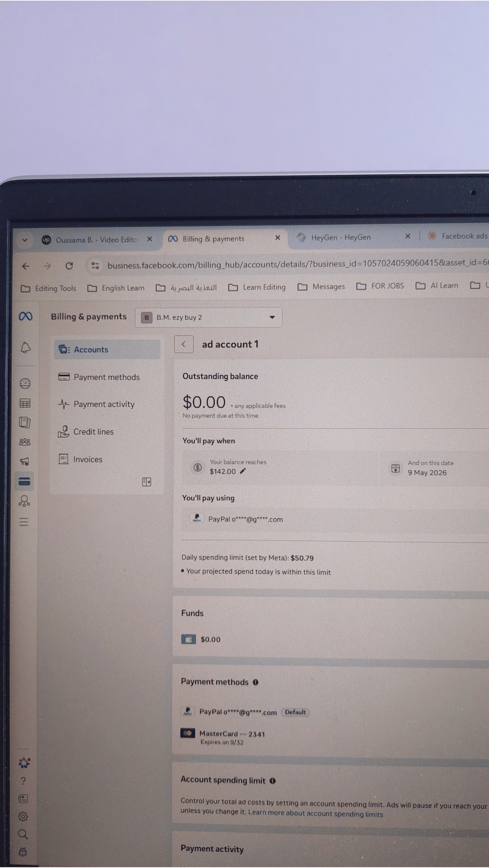Viewport: 489px width, 868px height.
Task: Open the Editing Tools bookmark folder
Action: (x=49, y=288)
